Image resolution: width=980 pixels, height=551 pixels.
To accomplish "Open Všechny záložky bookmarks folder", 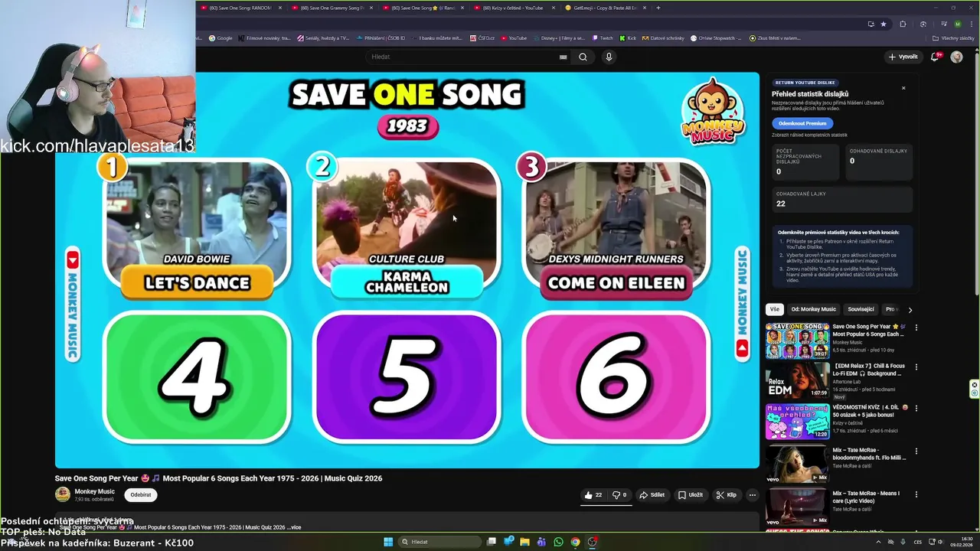I will point(954,38).
